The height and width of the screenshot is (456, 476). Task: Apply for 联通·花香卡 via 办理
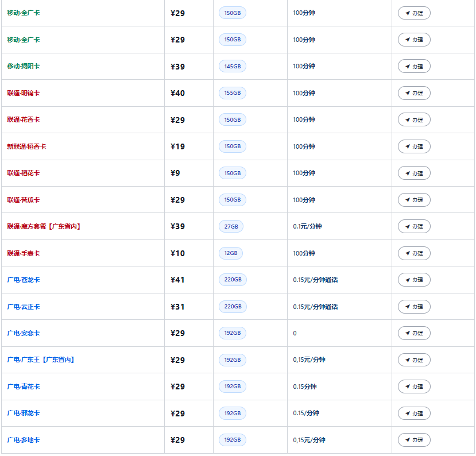click(x=414, y=119)
